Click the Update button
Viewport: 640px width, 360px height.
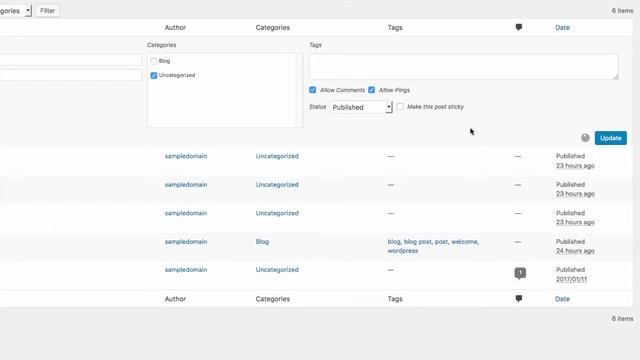click(x=611, y=138)
